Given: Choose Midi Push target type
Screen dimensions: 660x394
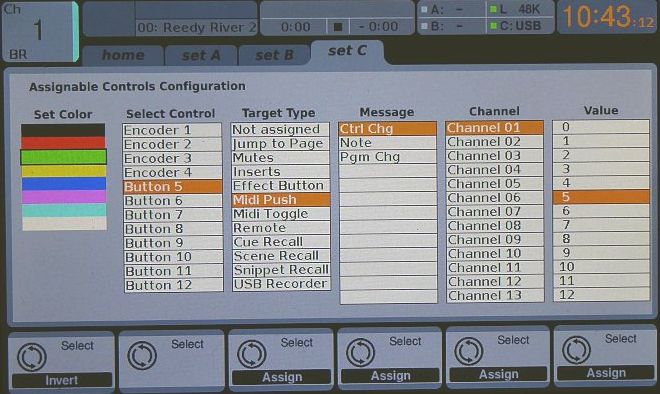Looking at the screenshot, I should coord(281,200).
